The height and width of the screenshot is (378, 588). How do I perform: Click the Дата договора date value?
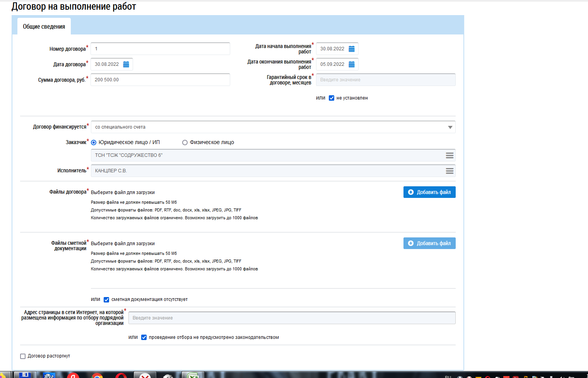pos(107,64)
